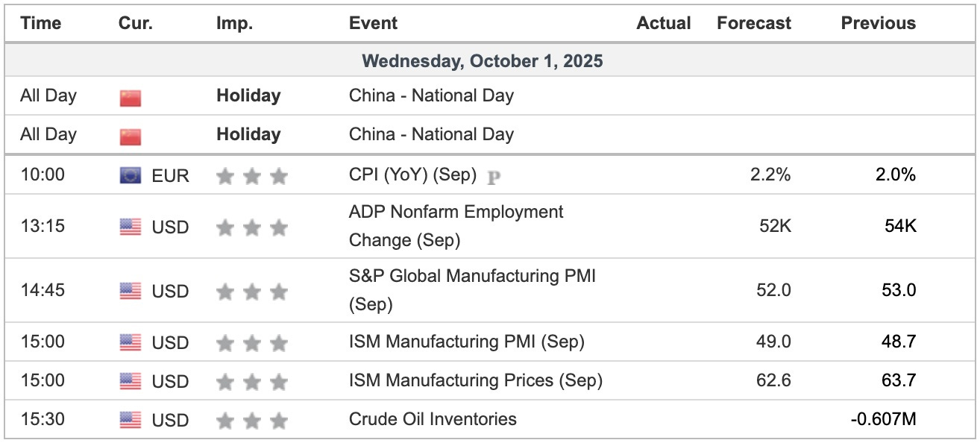Click the US flag in the Crude Oil row
980x443 pixels.
coord(130,421)
